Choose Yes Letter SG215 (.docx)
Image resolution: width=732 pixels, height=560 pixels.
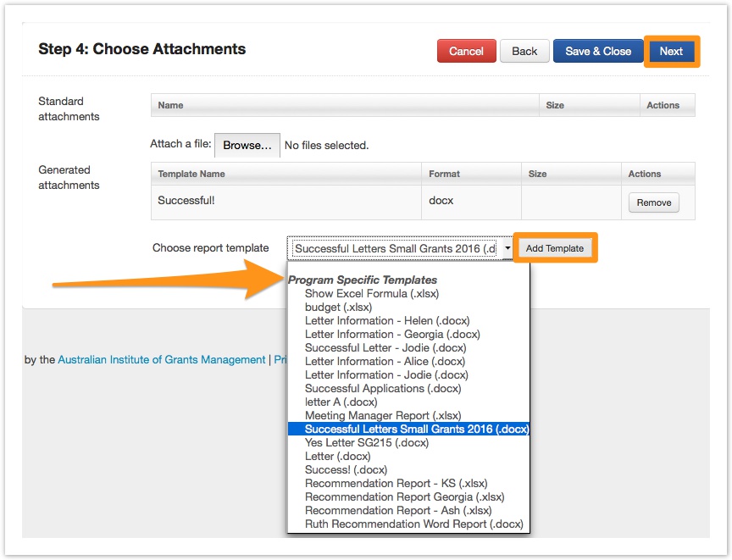367,443
